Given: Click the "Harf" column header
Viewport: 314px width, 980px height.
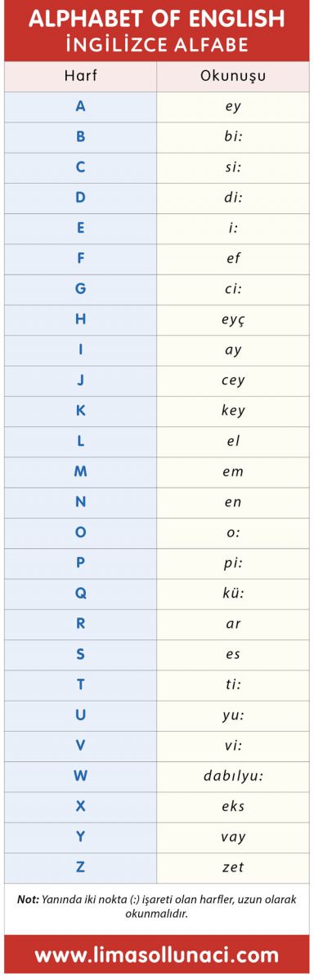Looking at the screenshot, I should [x=80, y=77].
